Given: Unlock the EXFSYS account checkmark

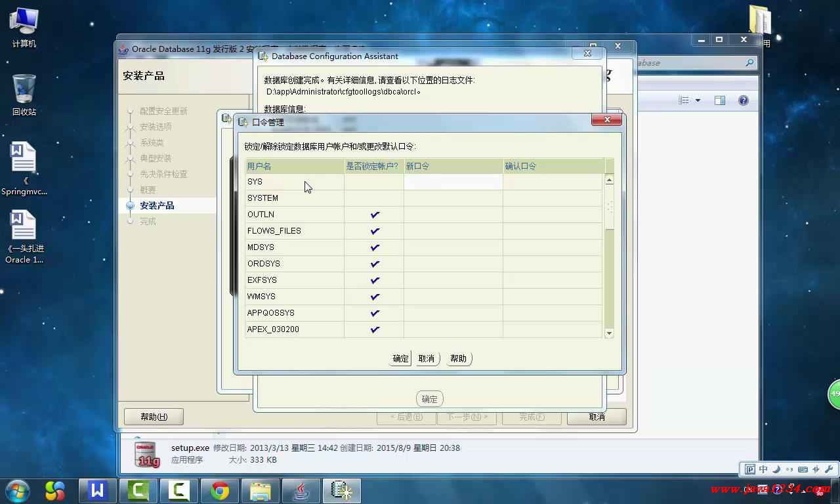Looking at the screenshot, I should click(x=375, y=280).
